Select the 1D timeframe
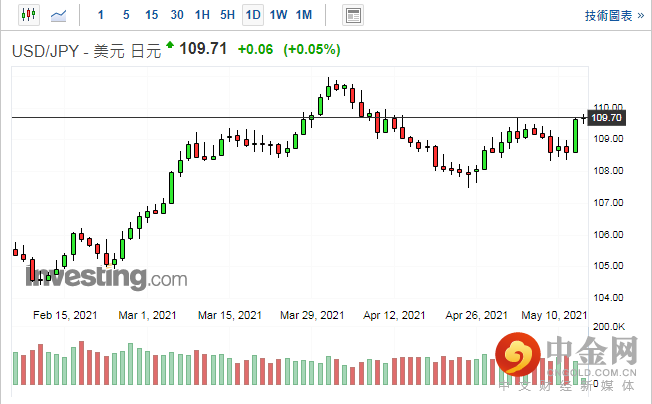652x404 pixels. click(253, 15)
